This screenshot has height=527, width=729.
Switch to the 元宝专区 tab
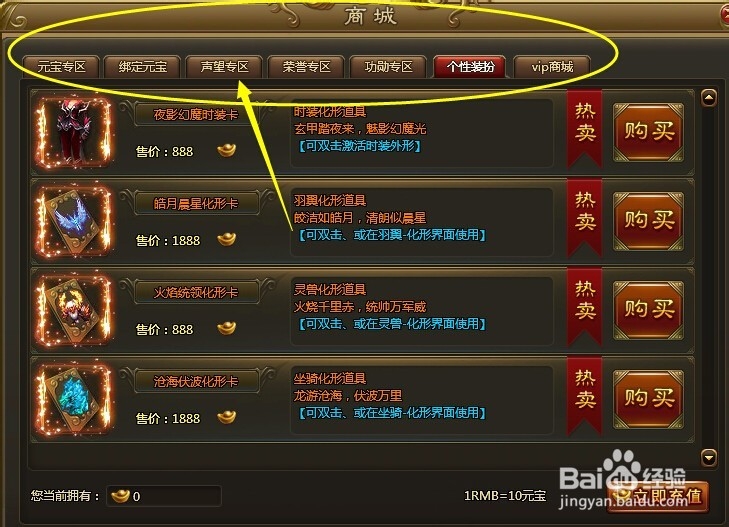tap(61, 67)
